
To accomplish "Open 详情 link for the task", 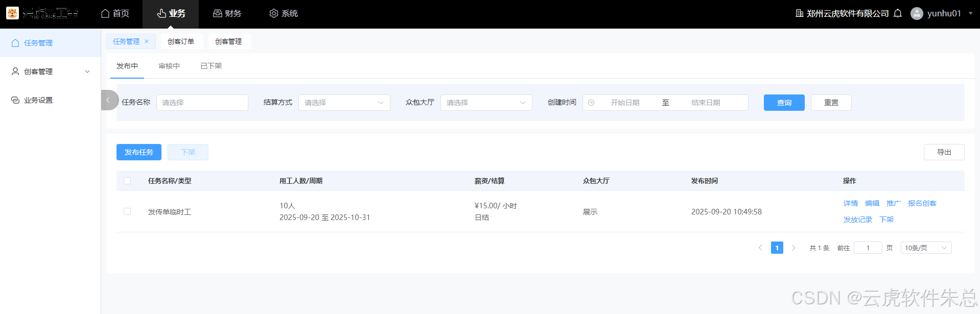I will (850, 203).
